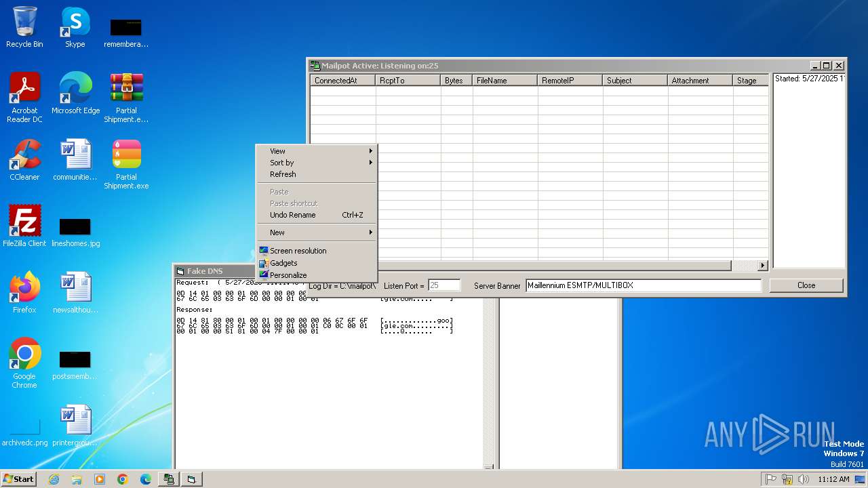Click the Chrome icon in the taskbar

pos(123,479)
